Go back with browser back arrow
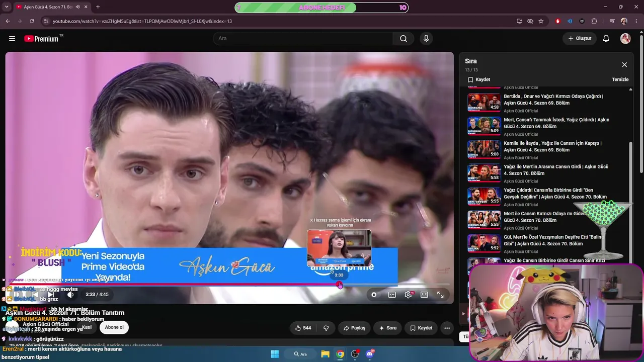The width and height of the screenshot is (644, 362). (8, 21)
